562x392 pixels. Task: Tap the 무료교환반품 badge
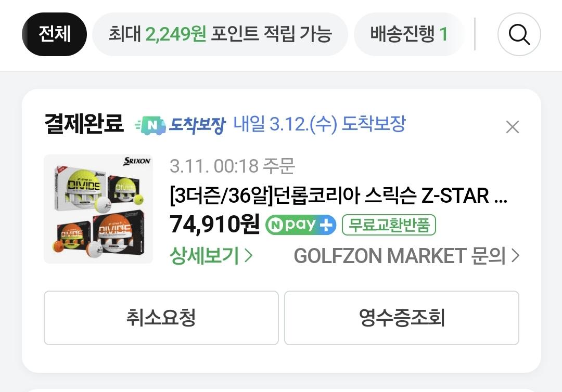pyautogui.click(x=389, y=225)
